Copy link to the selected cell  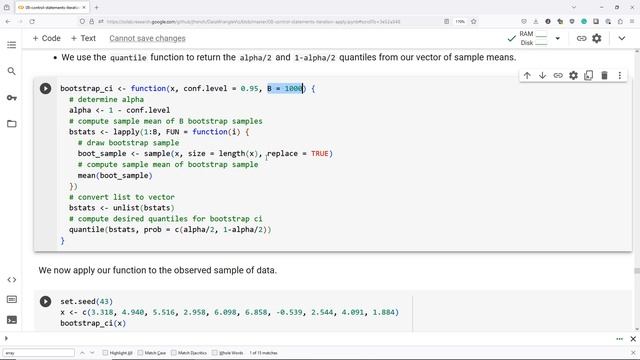click(x=558, y=76)
